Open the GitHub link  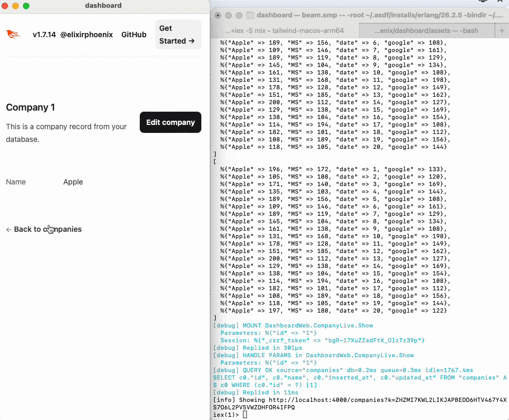pyautogui.click(x=134, y=34)
